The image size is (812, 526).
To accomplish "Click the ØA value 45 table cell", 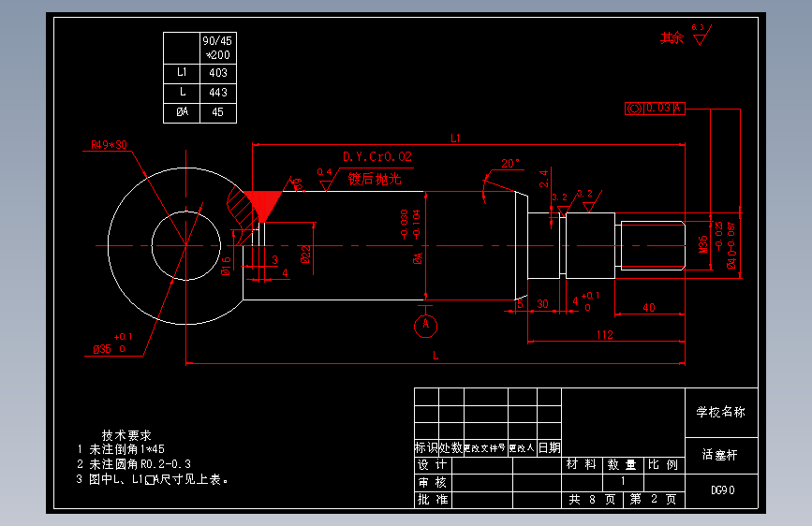I will 218,112.
